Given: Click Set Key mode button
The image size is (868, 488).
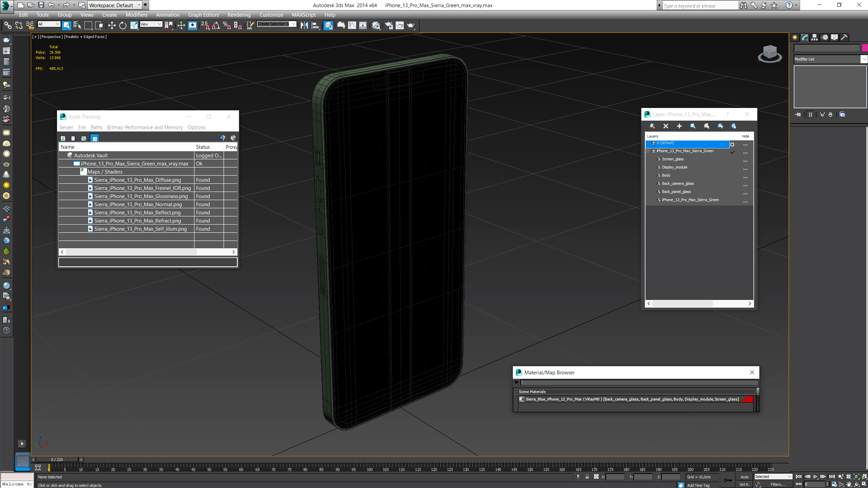Looking at the screenshot, I should pyautogui.click(x=744, y=484).
